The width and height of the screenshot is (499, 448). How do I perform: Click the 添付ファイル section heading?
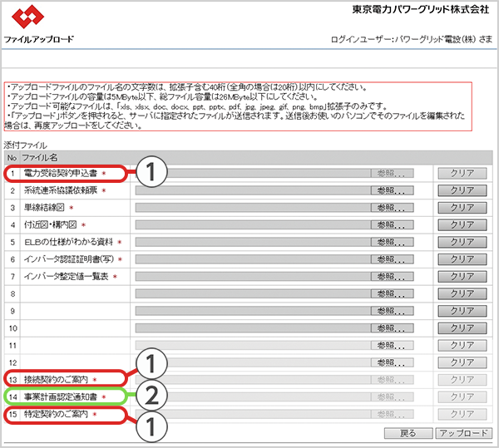click(x=26, y=145)
